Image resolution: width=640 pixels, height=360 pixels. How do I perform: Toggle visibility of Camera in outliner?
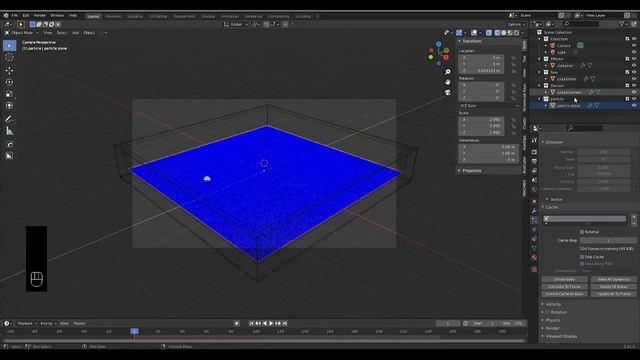click(634, 45)
